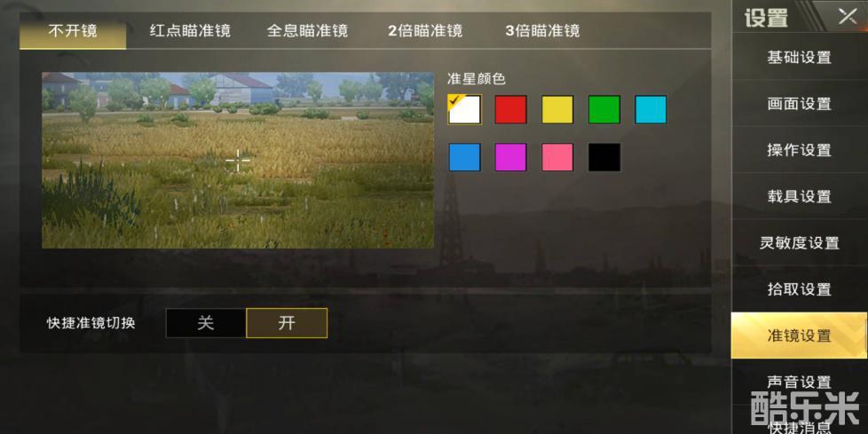The image size is (868, 434).
Task: Open the 全息瞄准镜 tab
Action: [x=307, y=30]
